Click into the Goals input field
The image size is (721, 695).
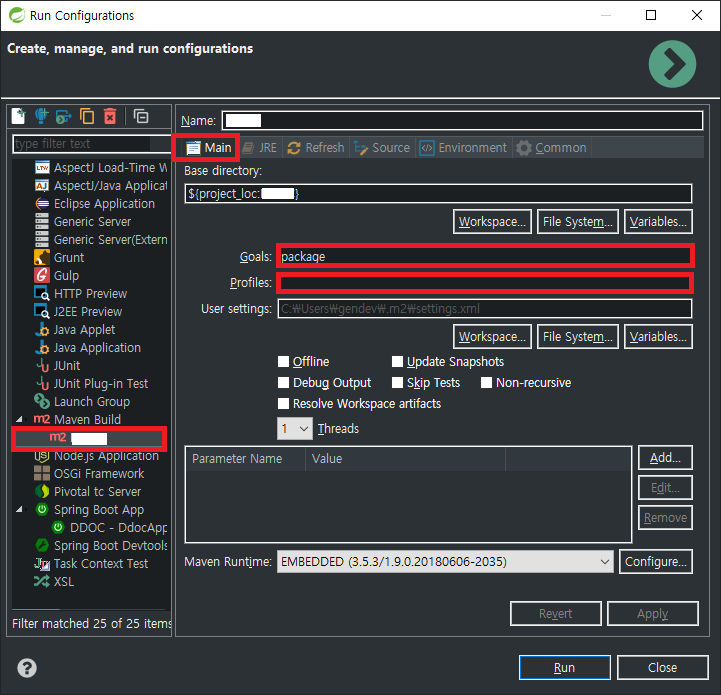tap(484, 257)
